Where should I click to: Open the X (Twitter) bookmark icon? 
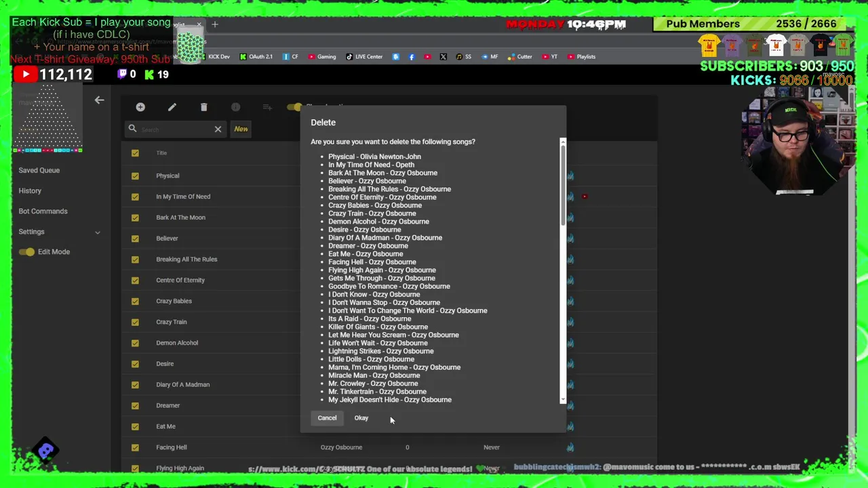pyautogui.click(x=443, y=57)
